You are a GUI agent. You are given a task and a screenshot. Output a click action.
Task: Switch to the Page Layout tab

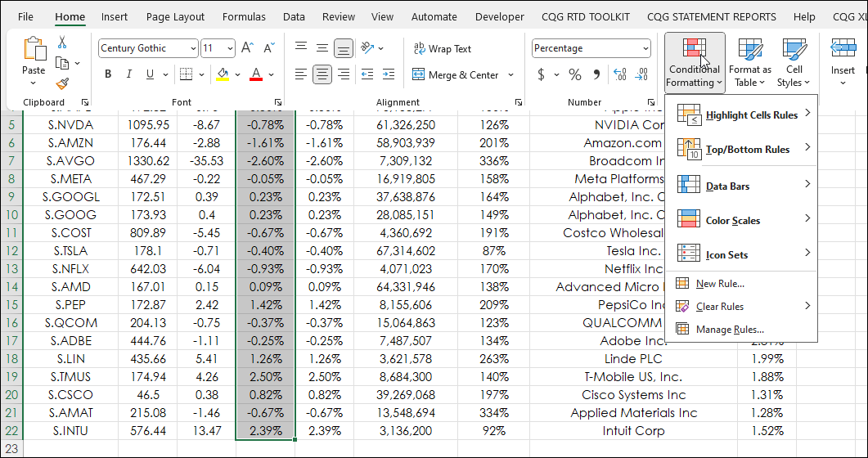pyautogui.click(x=176, y=17)
